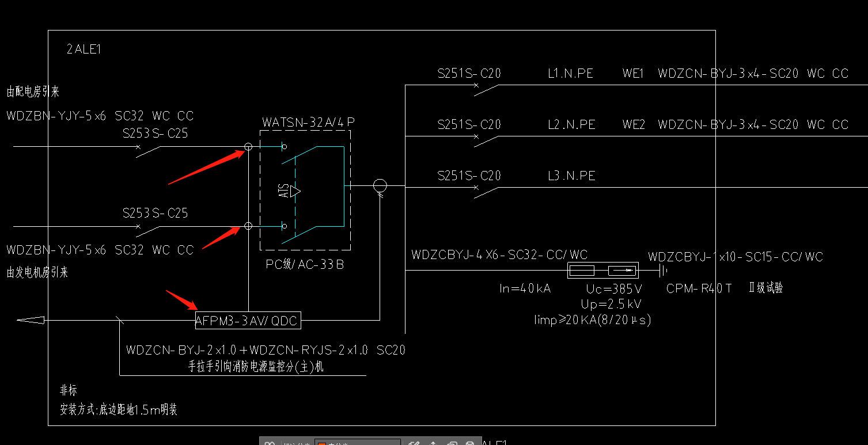
Task: Select the WE2 circuit number
Action: pyautogui.click(x=634, y=124)
